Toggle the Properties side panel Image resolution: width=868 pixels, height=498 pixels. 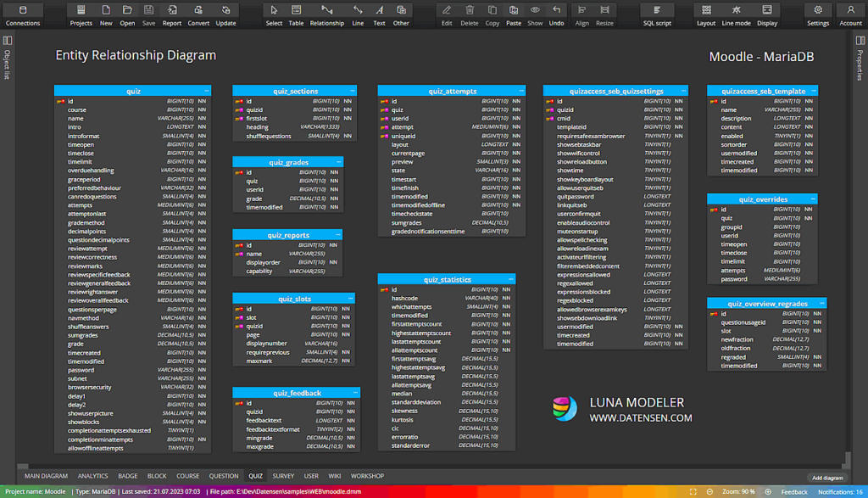click(860, 41)
